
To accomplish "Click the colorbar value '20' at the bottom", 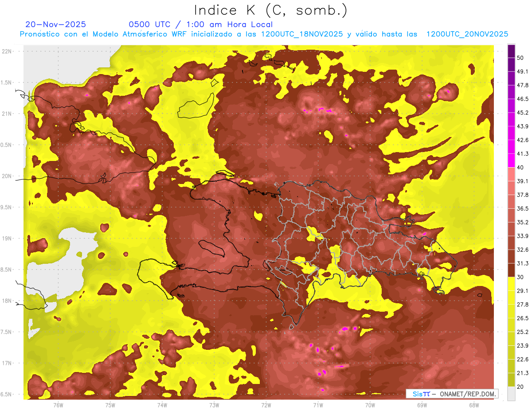I will coord(520,387).
